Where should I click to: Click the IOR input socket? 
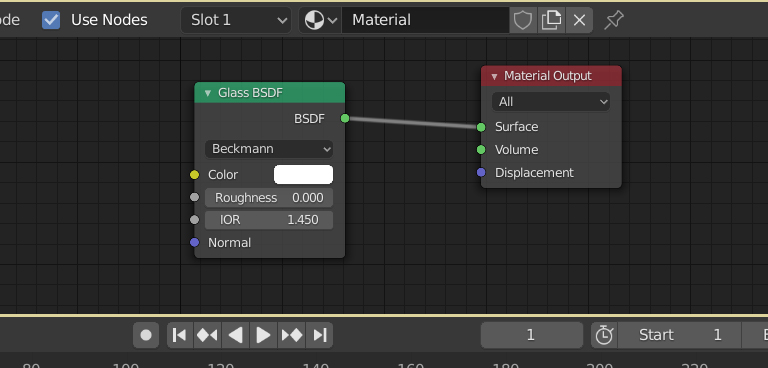[194, 220]
